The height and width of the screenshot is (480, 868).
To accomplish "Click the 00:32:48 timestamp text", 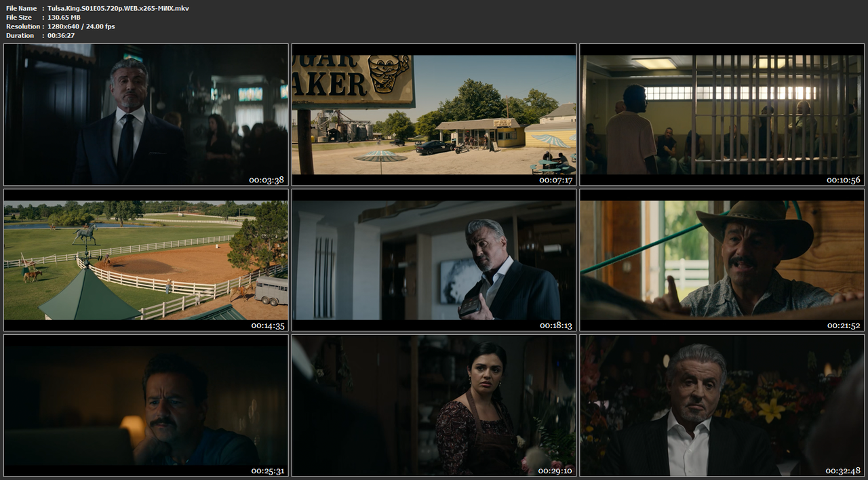I will tap(843, 471).
